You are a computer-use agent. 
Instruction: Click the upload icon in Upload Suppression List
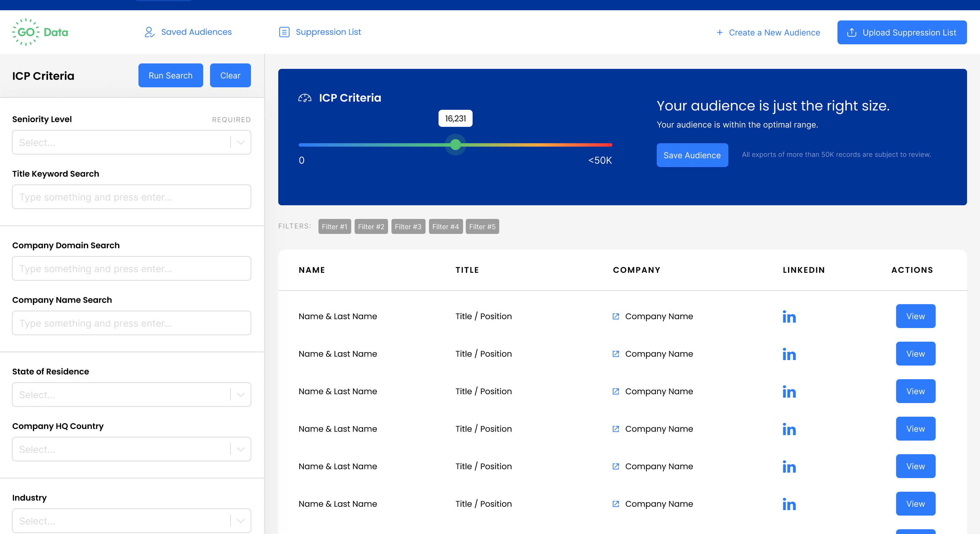point(851,32)
